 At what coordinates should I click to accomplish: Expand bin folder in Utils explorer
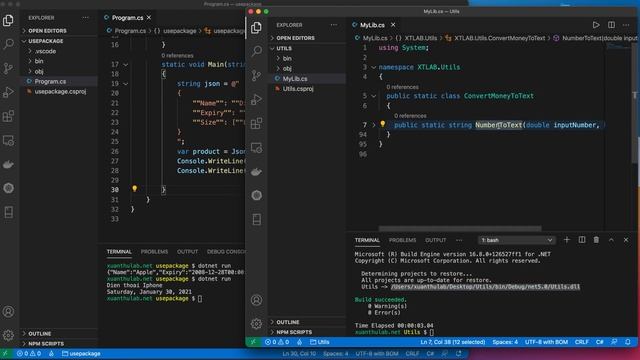pos(307,58)
